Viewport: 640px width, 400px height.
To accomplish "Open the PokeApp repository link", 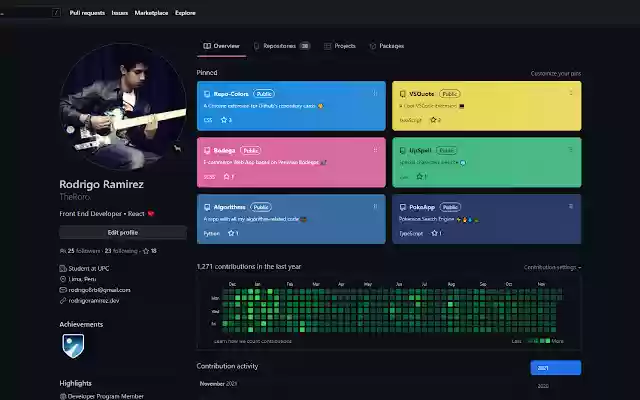I will (x=422, y=207).
